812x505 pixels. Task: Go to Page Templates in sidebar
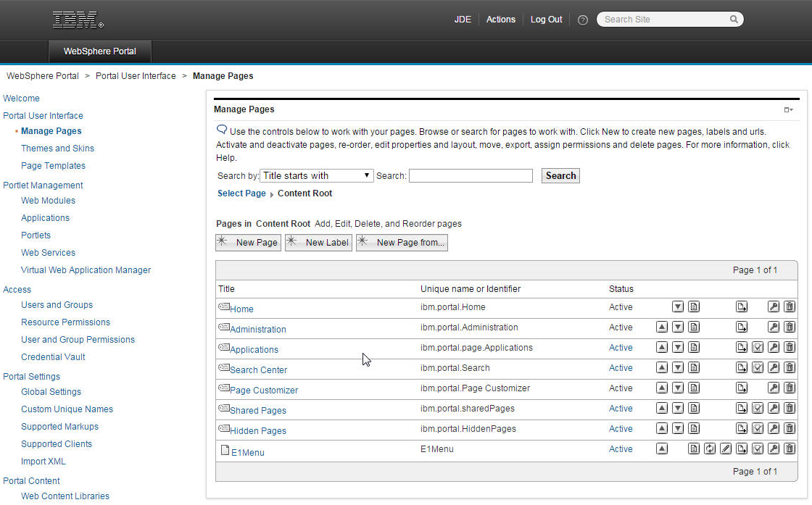point(54,166)
